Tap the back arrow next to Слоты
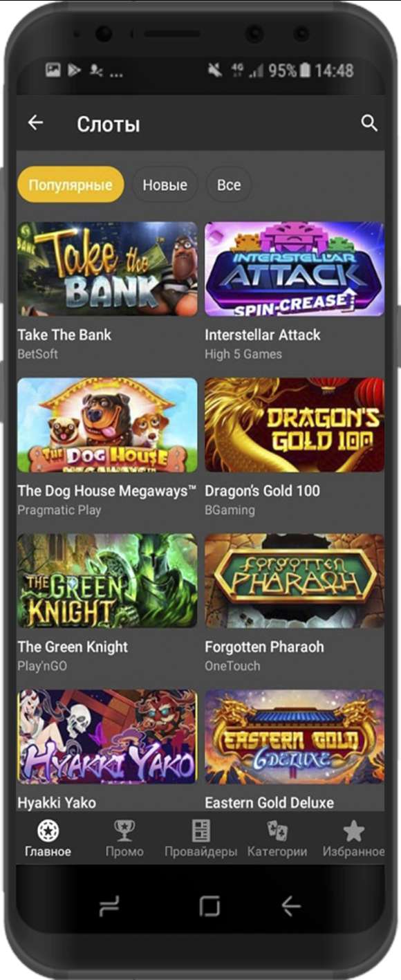401x980 pixels. tap(35, 123)
